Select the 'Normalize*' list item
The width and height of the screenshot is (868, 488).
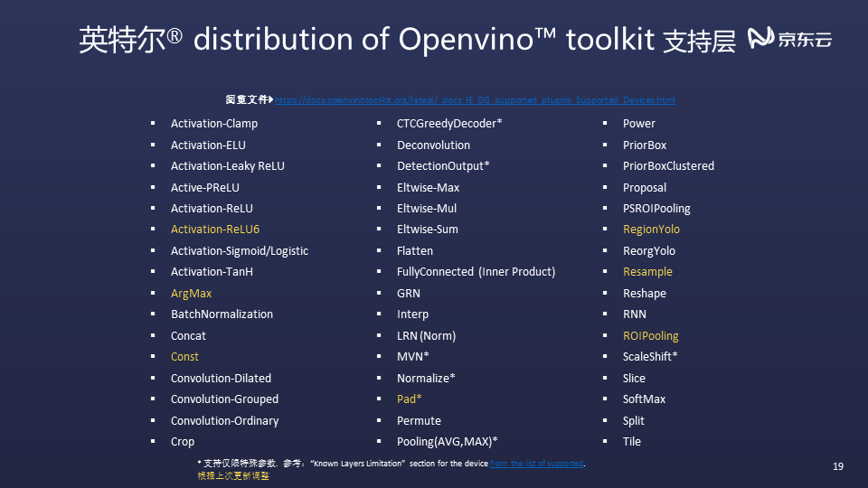(x=426, y=379)
